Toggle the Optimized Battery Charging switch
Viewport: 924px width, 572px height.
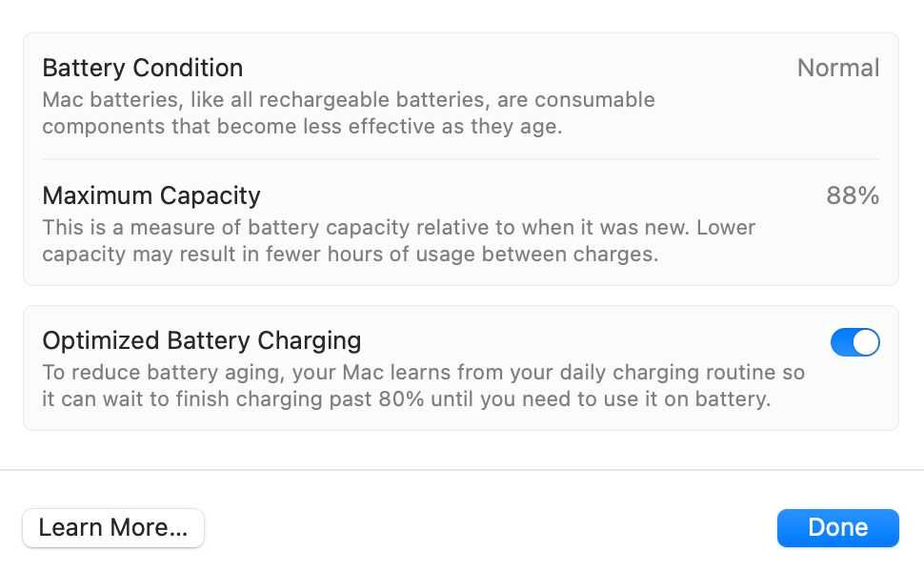(x=854, y=342)
